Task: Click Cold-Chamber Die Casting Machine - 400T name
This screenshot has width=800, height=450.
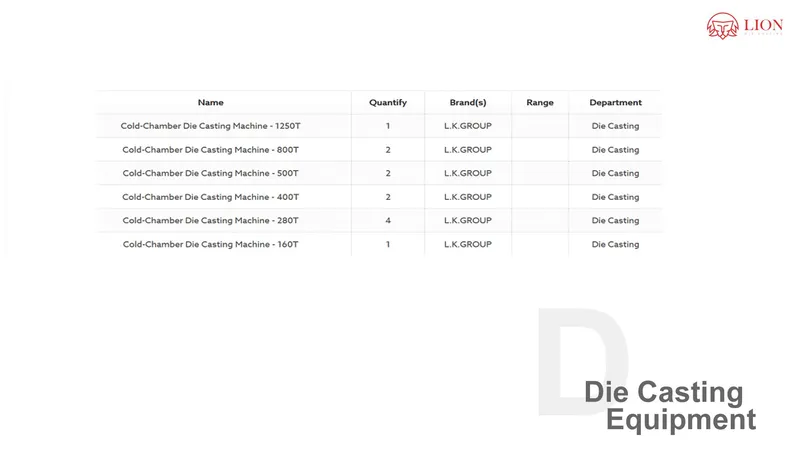Action: pos(211,197)
